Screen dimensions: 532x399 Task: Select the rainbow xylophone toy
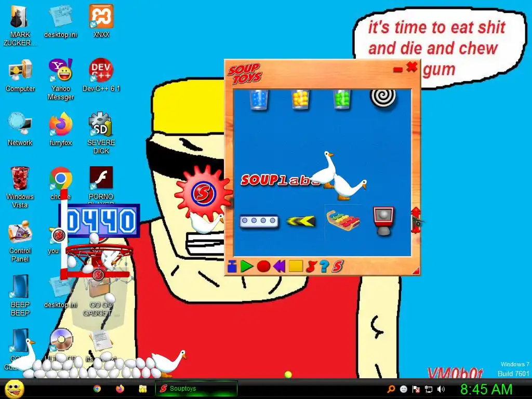pyautogui.click(x=343, y=220)
